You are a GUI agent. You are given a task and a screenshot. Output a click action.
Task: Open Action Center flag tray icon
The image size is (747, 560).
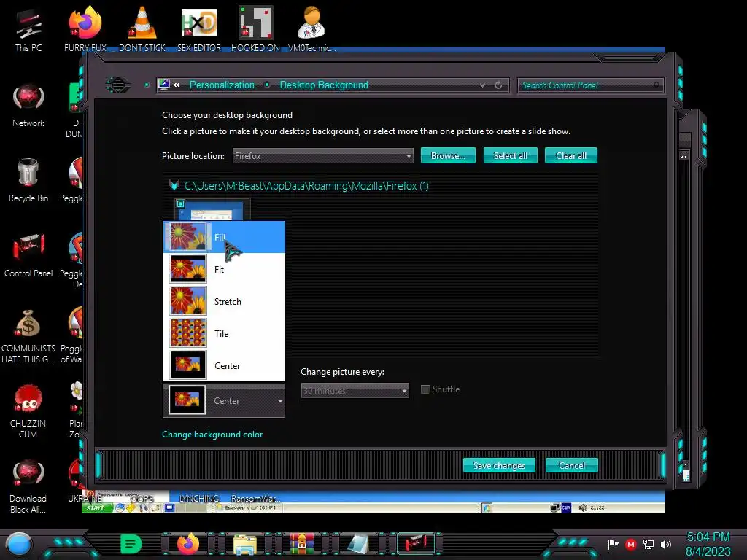[613, 544]
